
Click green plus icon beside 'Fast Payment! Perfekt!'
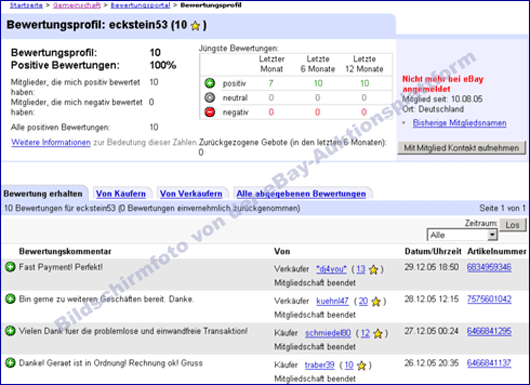click(x=10, y=267)
